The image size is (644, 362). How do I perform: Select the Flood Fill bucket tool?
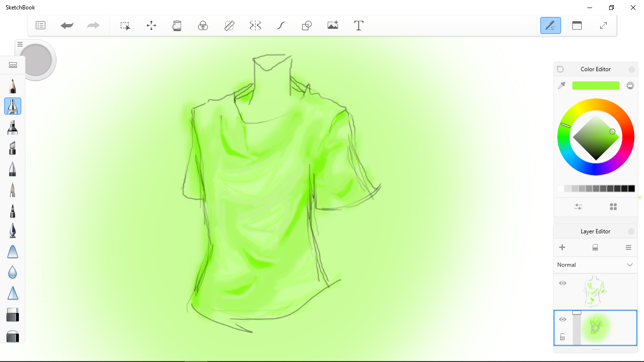click(177, 25)
